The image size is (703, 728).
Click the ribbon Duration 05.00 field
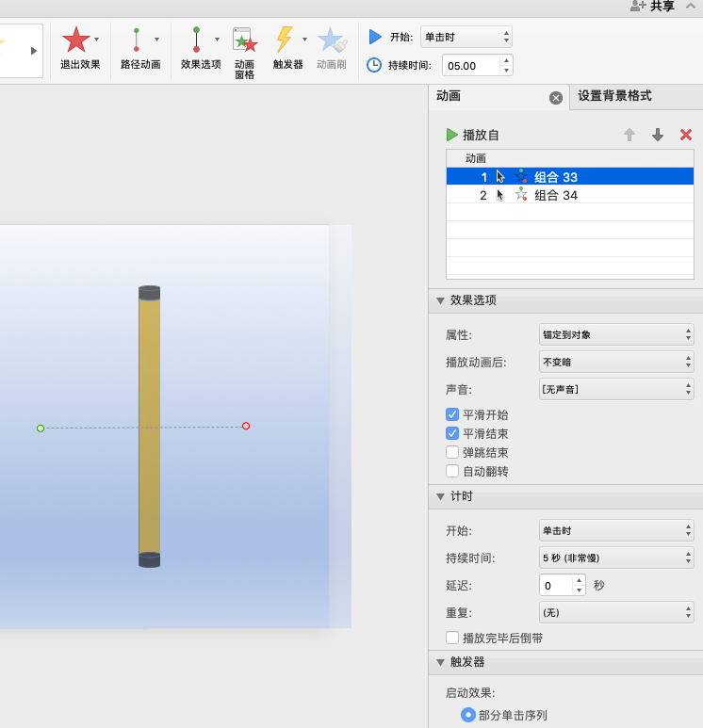click(471, 66)
